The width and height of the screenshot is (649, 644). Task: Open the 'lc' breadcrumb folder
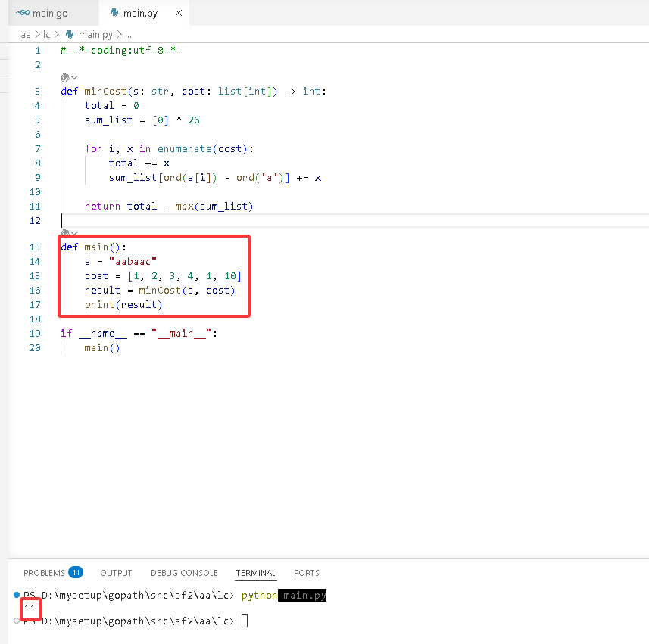click(x=47, y=35)
